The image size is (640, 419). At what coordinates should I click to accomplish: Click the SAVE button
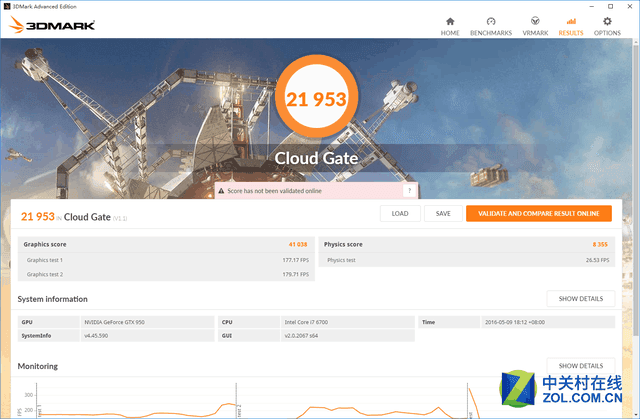443,213
